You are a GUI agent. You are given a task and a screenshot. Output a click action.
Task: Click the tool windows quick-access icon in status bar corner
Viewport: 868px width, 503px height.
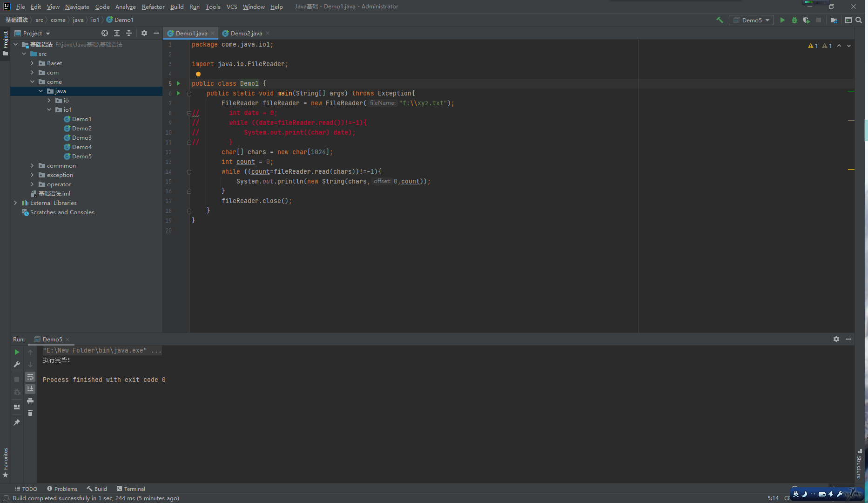[6, 498]
